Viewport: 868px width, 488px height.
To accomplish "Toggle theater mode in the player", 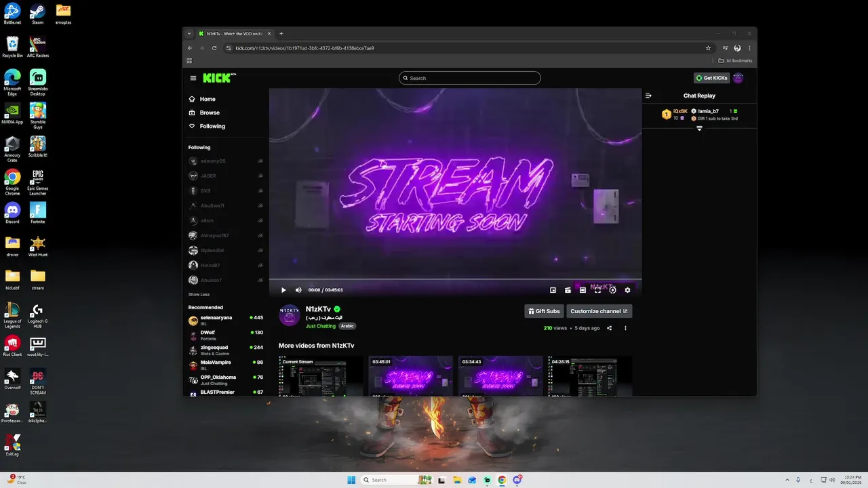I will 583,290.
